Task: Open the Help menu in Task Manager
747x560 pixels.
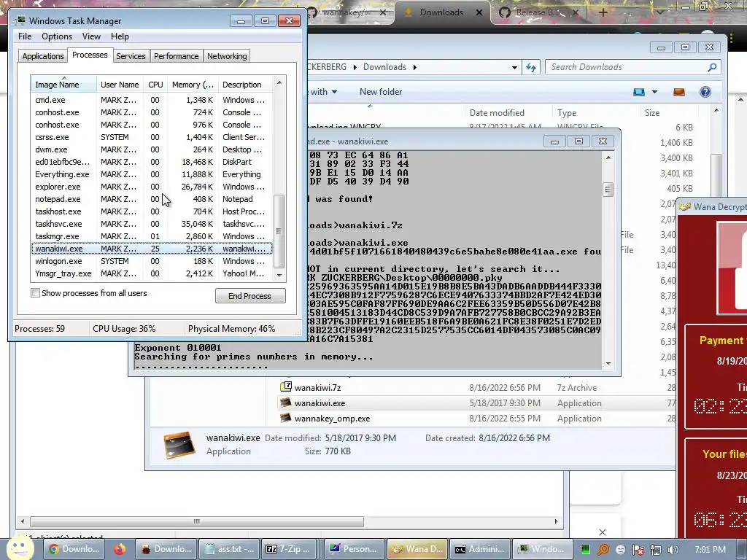Action: (x=120, y=36)
